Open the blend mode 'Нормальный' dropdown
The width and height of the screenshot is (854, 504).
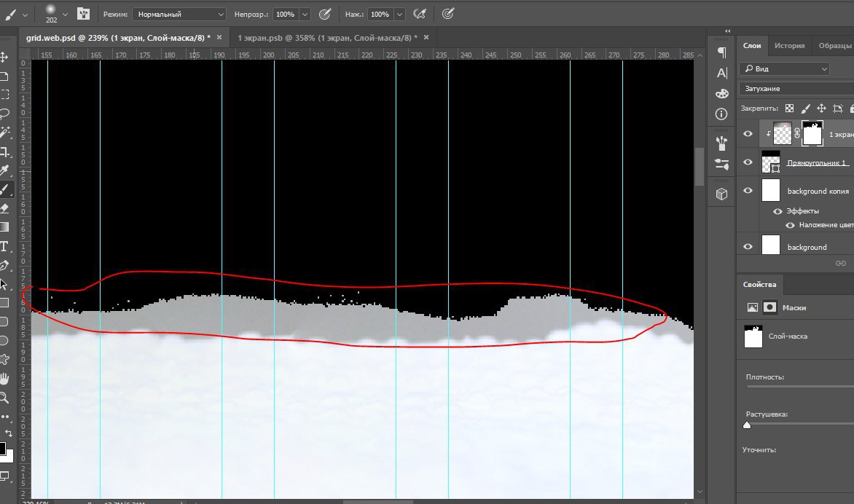click(179, 14)
